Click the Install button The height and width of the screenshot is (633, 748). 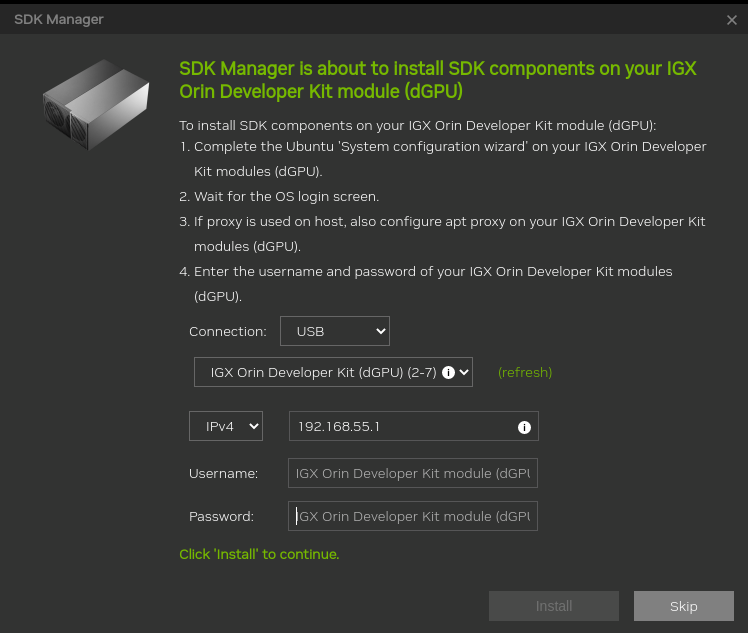pyautogui.click(x=554, y=606)
